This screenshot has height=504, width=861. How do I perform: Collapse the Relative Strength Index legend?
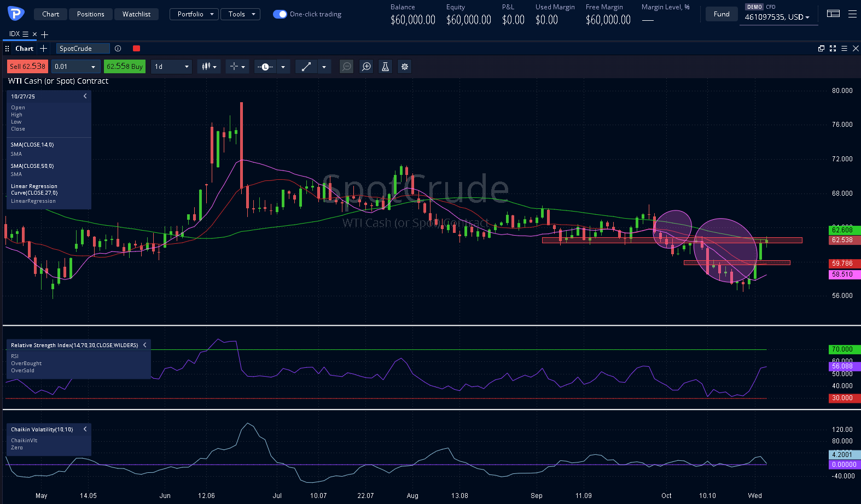[x=144, y=345]
